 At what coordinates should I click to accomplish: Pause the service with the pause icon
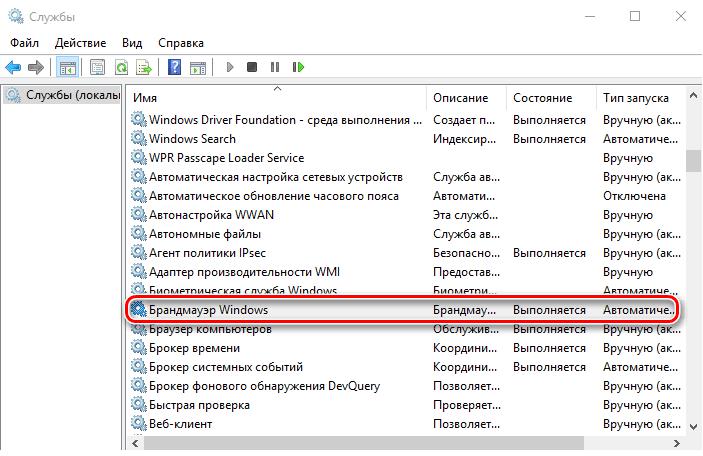(x=275, y=67)
